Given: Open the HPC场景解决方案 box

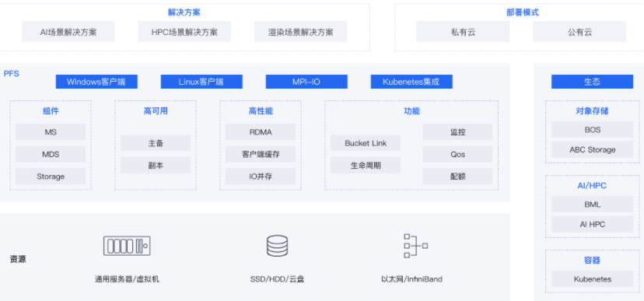Looking at the screenshot, I should [184, 32].
